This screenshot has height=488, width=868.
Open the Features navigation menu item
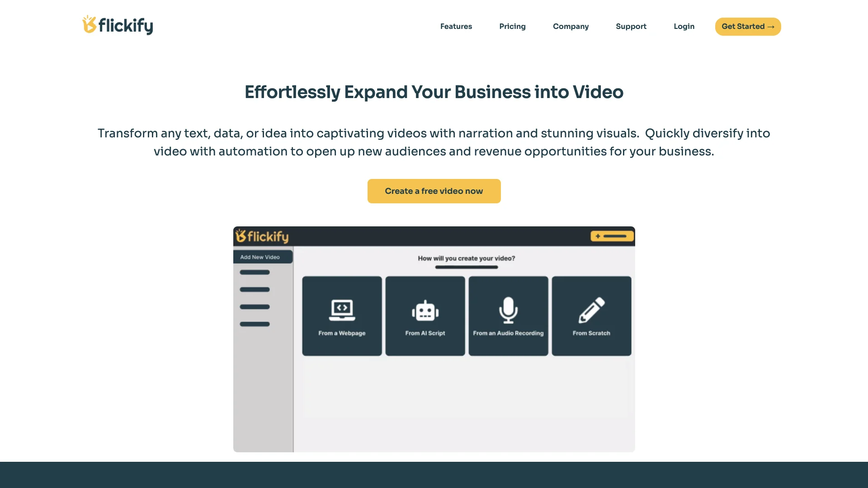(x=456, y=26)
